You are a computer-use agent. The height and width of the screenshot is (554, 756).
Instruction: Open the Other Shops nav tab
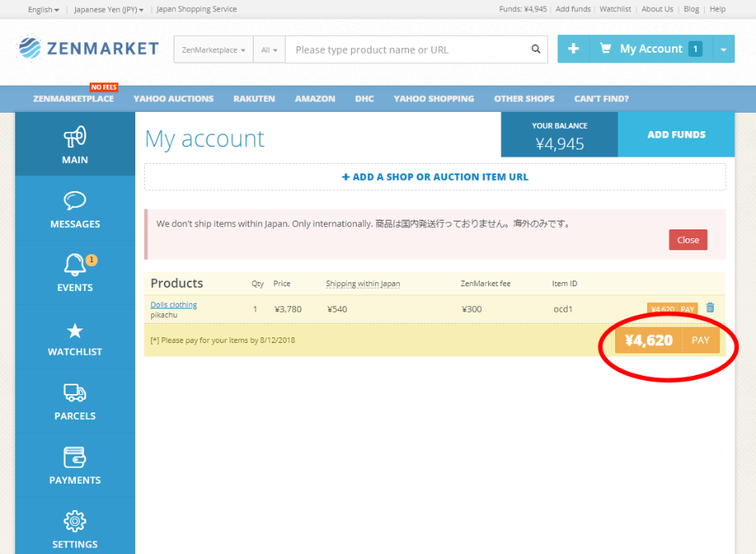524,99
